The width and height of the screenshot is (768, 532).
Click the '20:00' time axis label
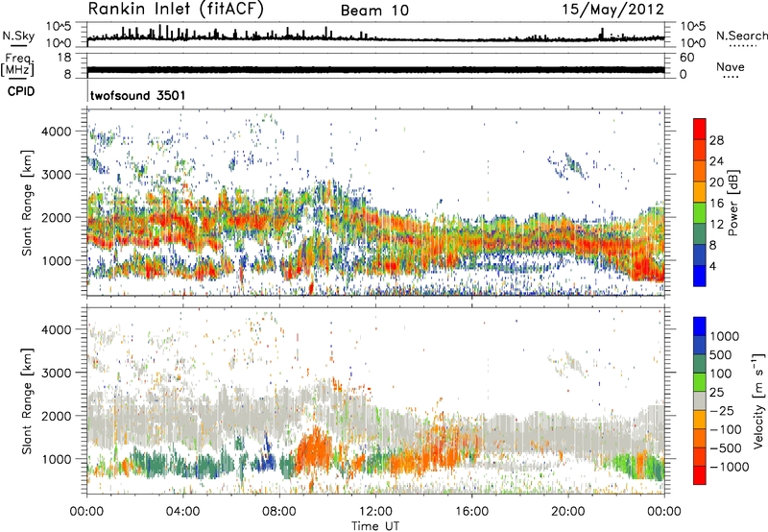click(x=568, y=512)
